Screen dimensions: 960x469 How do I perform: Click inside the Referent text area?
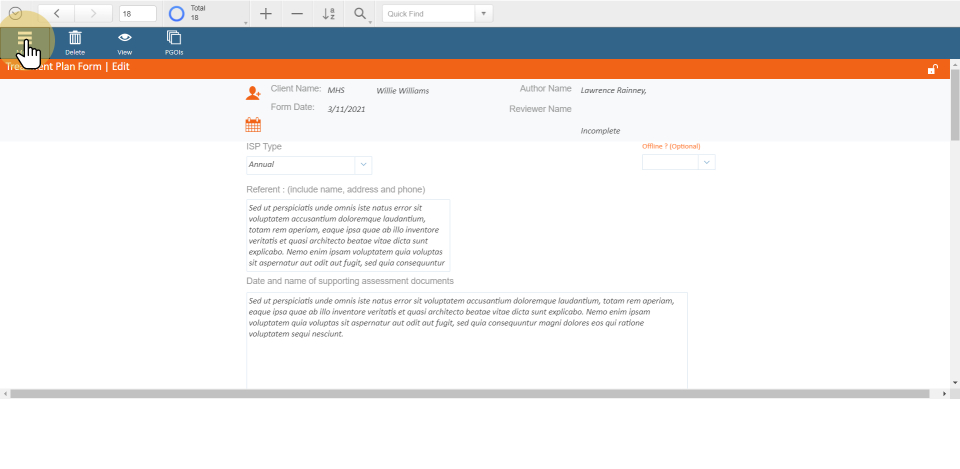point(347,235)
